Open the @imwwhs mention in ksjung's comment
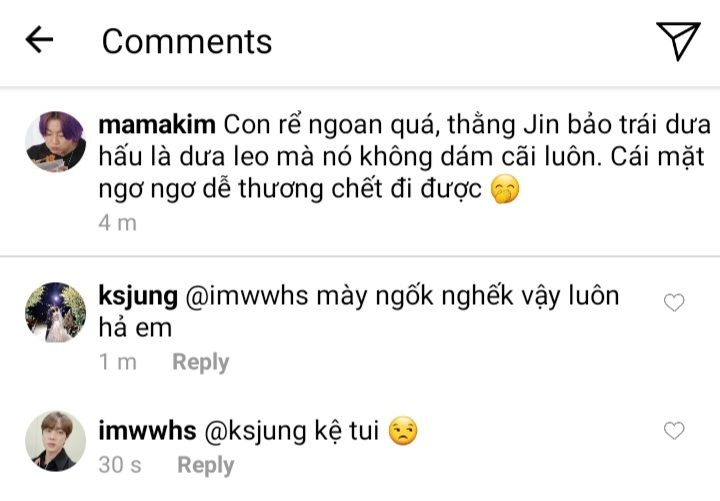 (247, 296)
